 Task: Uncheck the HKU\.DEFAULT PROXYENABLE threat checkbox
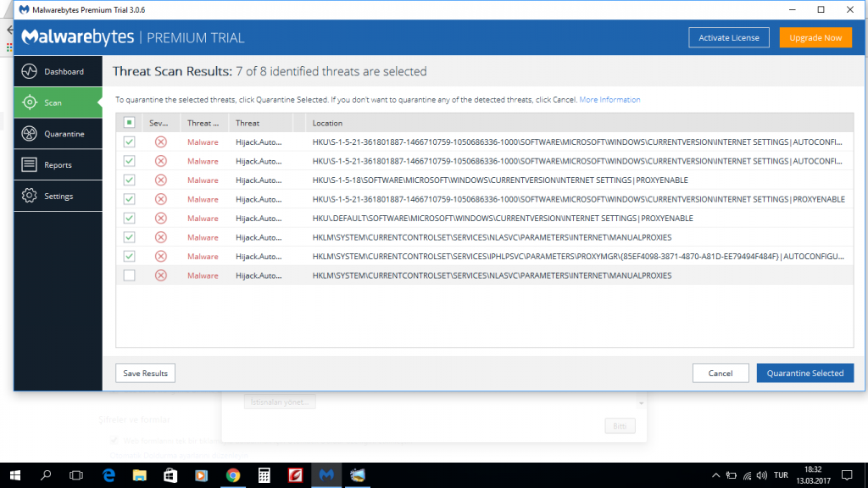tap(129, 218)
